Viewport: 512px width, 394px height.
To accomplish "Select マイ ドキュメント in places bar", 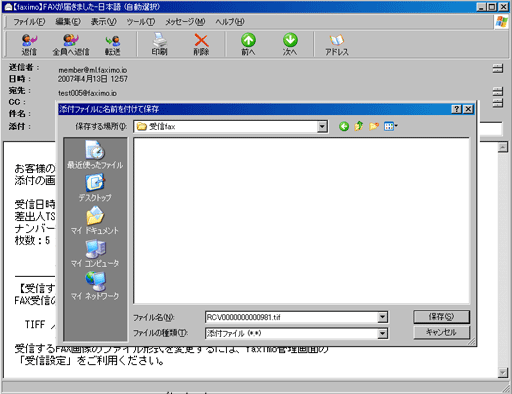I will 95,221.
